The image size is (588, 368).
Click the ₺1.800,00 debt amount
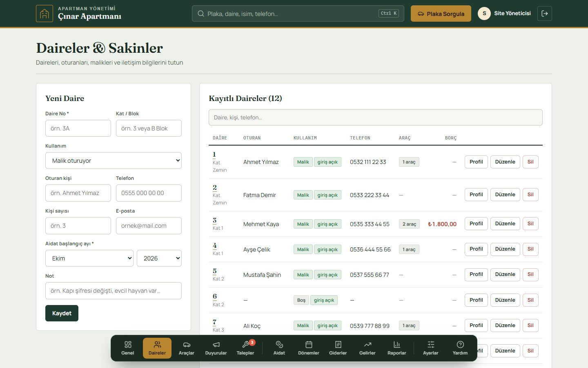(442, 224)
